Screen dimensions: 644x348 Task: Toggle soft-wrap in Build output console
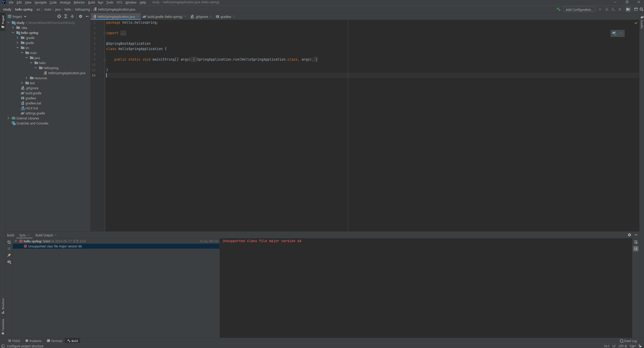636,242
